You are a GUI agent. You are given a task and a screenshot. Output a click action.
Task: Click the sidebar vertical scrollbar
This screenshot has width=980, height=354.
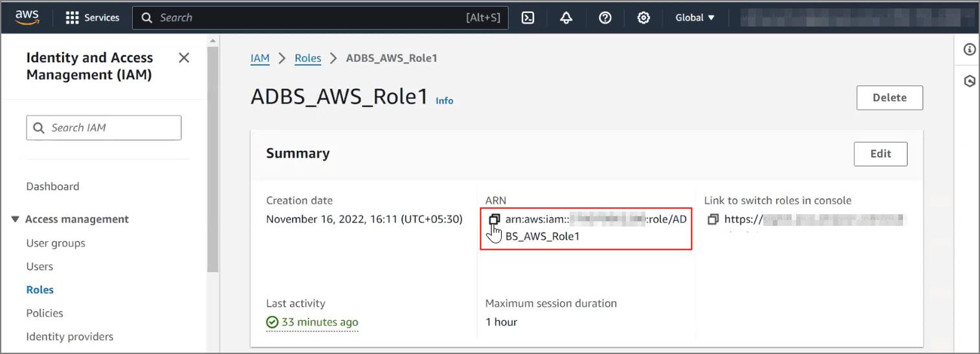[212, 155]
